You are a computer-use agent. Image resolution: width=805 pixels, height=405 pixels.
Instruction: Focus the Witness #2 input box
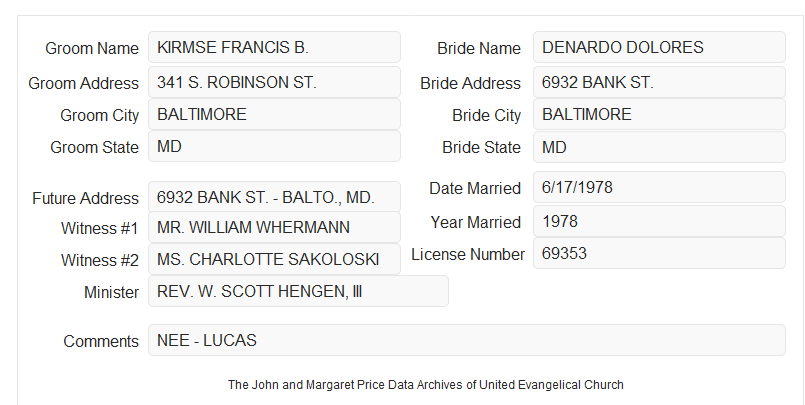274,259
